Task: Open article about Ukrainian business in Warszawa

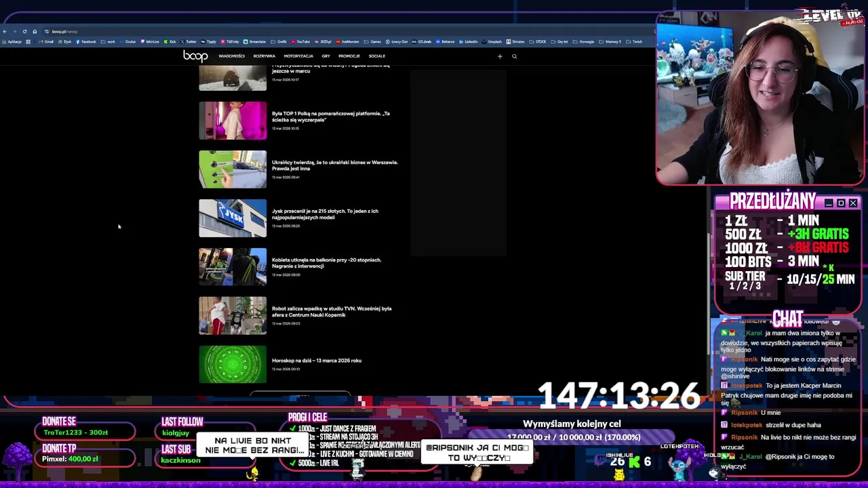Action: pyautogui.click(x=335, y=165)
